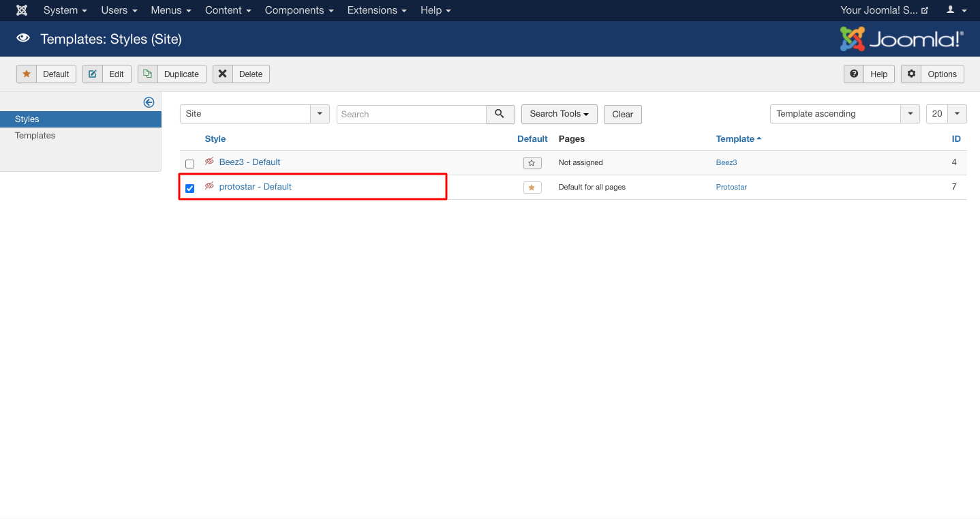Open the list limit 20 dropdown
The width and height of the screenshot is (980, 519).
947,114
